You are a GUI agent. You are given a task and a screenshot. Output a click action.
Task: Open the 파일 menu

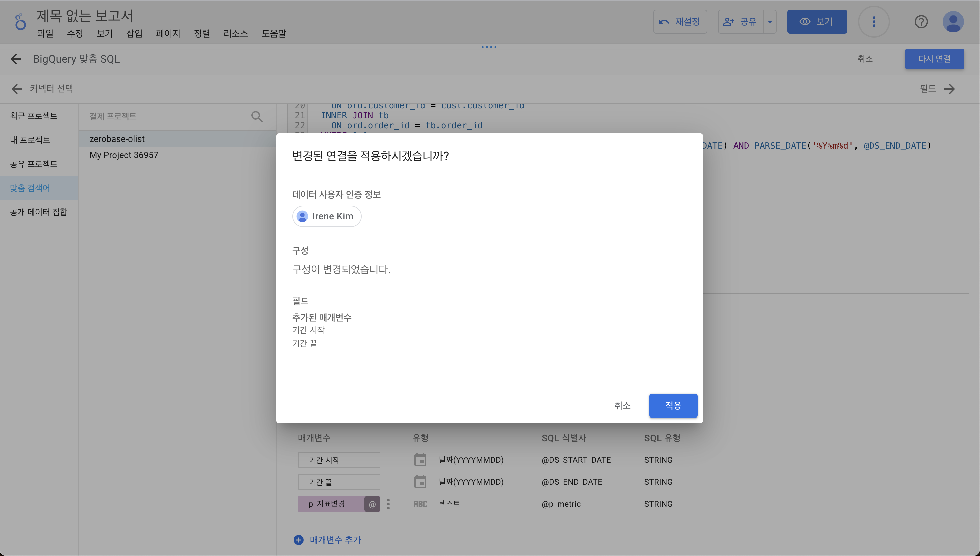(x=45, y=34)
